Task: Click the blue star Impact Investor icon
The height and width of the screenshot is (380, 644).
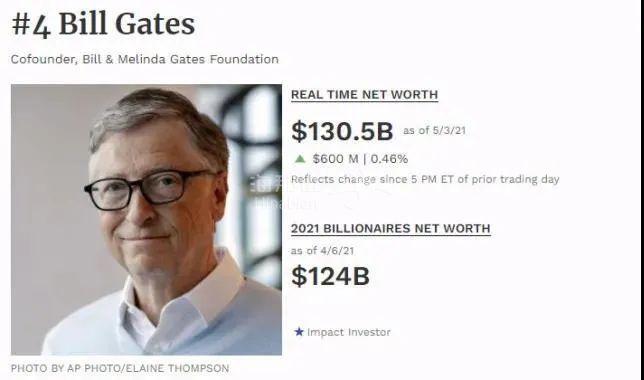Action: click(299, 332)
